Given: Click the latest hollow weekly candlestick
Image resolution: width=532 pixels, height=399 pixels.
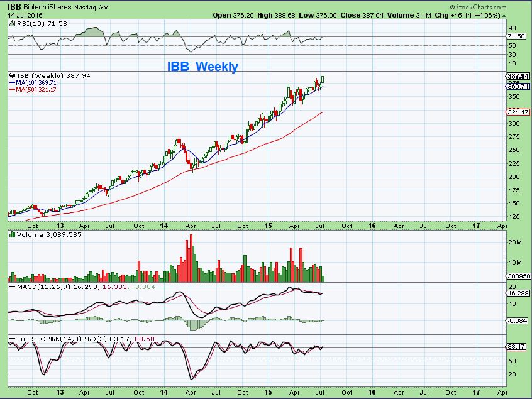Looking at the screenshot, I should (323, 79).
